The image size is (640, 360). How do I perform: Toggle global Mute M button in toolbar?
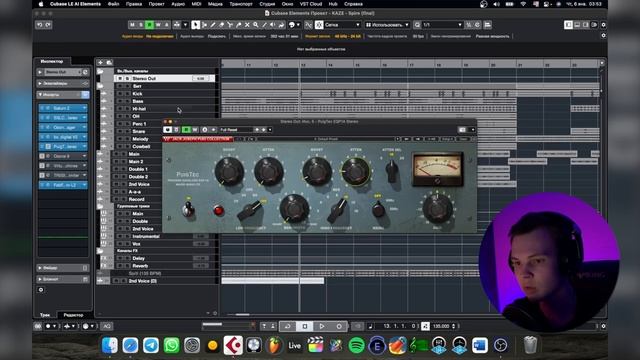pyautogui.click(x=132, y=25)
